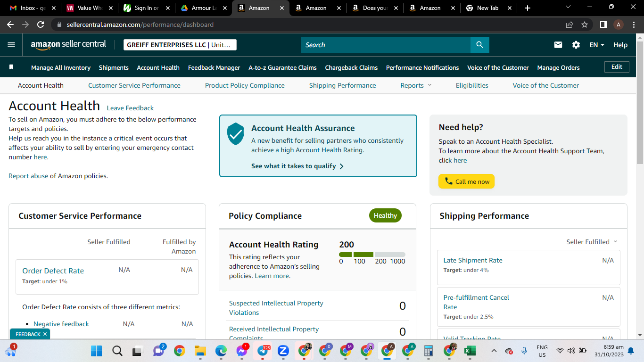Screen dimensions: 644x362
Task: Open the Late Shipment Rate link
Action: tap(473, 260)
